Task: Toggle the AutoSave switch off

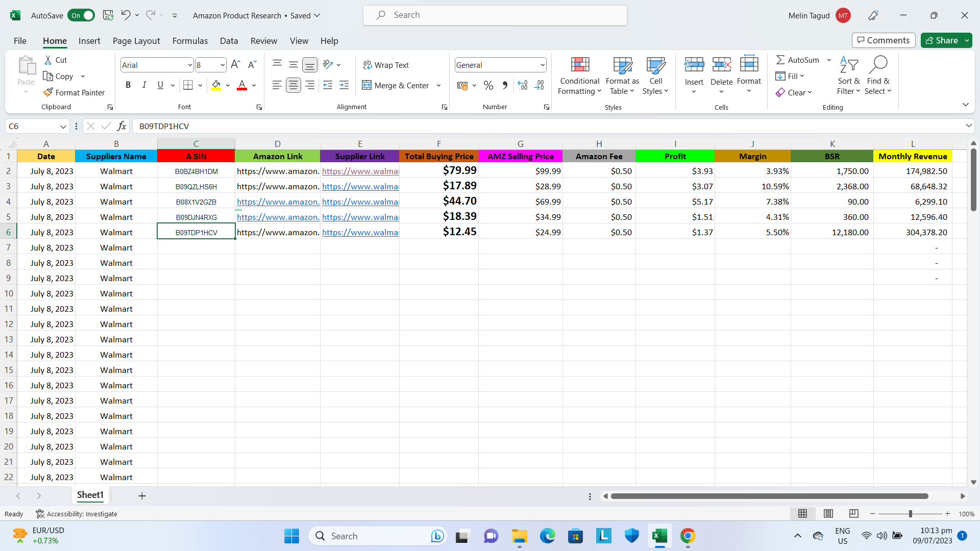Action: [82, 15]
